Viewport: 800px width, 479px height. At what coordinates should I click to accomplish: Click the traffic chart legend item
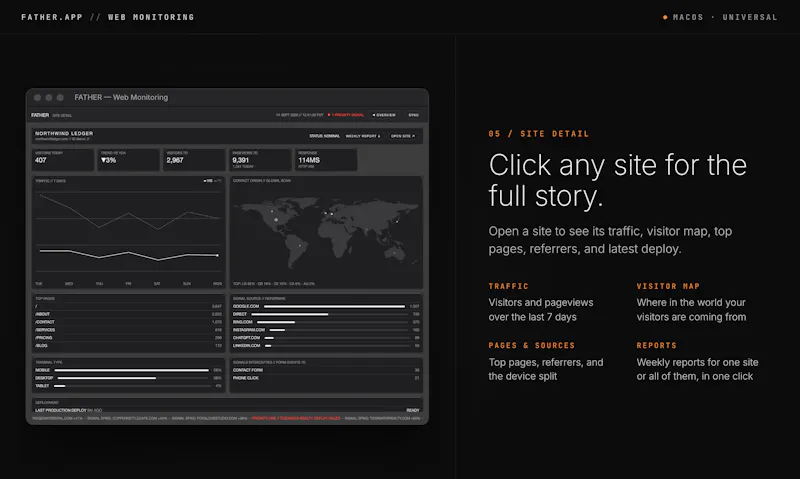click(212, 181)
